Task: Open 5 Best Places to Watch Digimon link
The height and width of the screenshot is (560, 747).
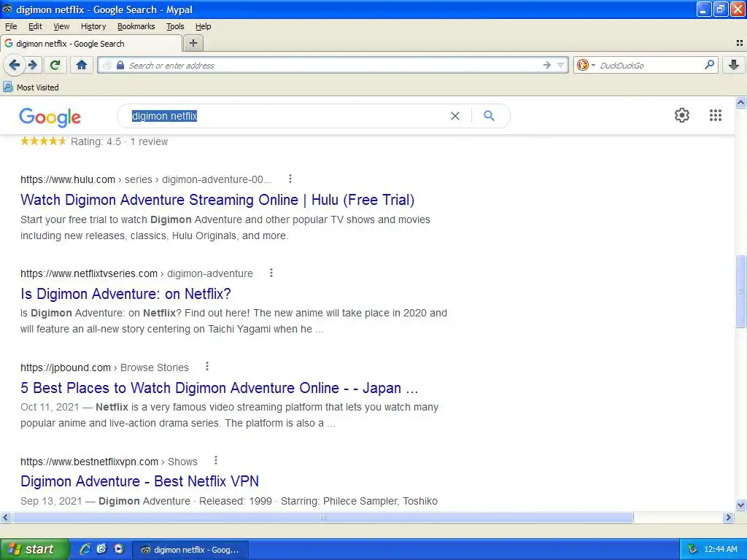Action: click(x=219, y=388)
